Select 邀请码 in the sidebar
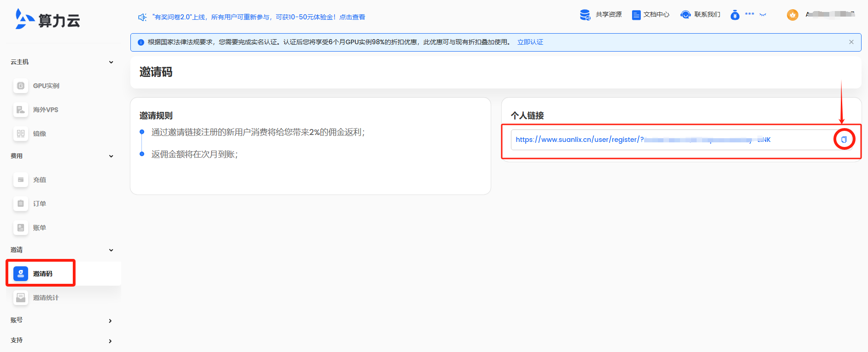868x352 pixels. 43,274
